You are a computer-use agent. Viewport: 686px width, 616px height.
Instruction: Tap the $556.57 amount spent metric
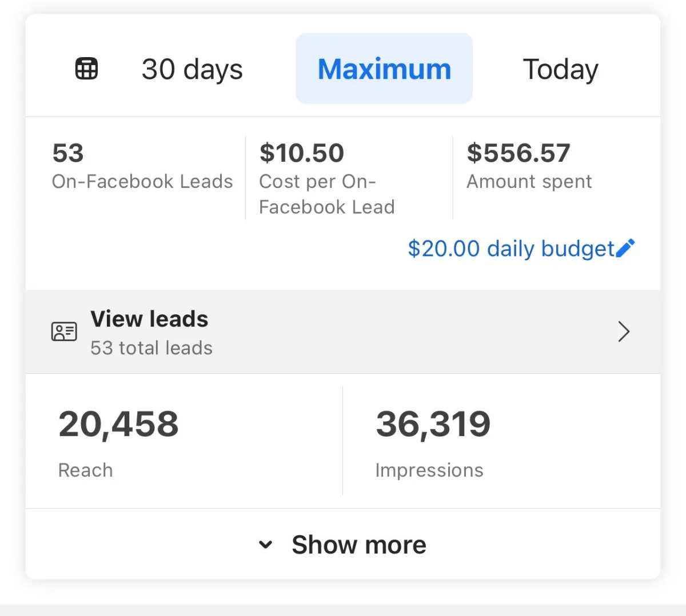pos(529,166)
